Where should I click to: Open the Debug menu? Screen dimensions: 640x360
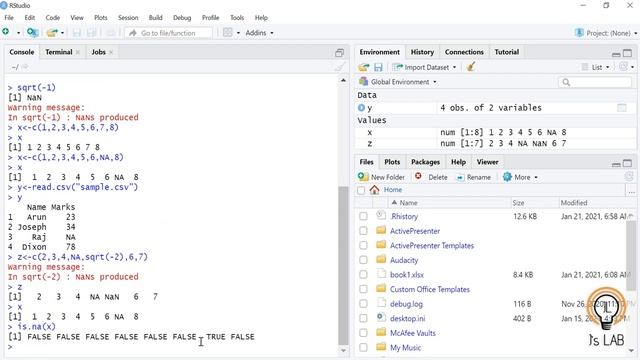click(x=182, y=18)
